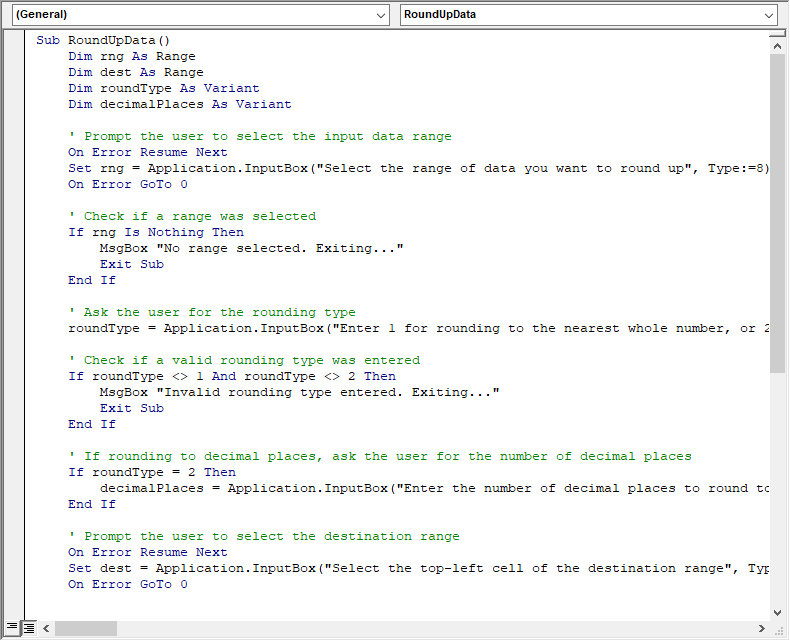Click the horizontal scrollbar right arrow

(x=762, y=628)
